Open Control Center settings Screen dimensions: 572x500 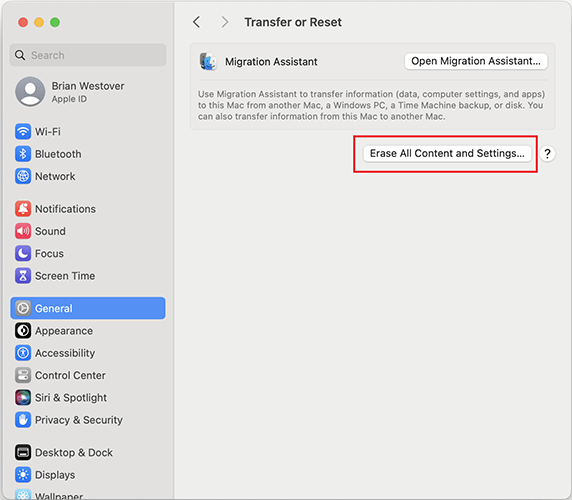88,375
